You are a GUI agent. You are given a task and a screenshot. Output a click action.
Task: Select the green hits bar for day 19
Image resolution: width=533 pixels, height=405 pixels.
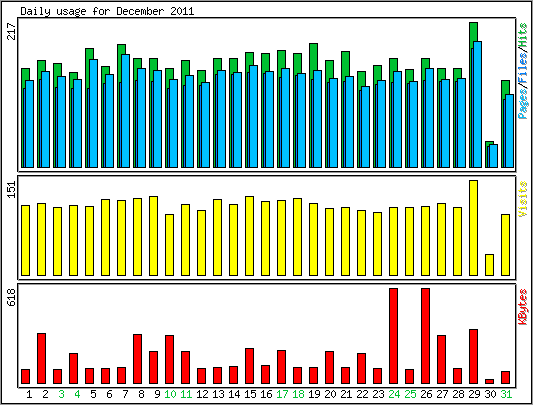pyautogui.click(x=313, y=56)
